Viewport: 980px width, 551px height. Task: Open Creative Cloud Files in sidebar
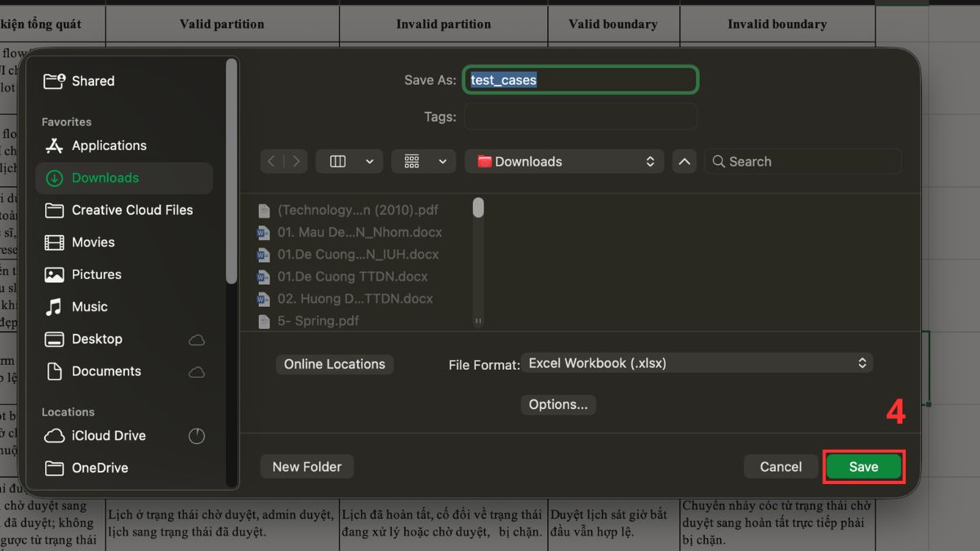[124, 210]
